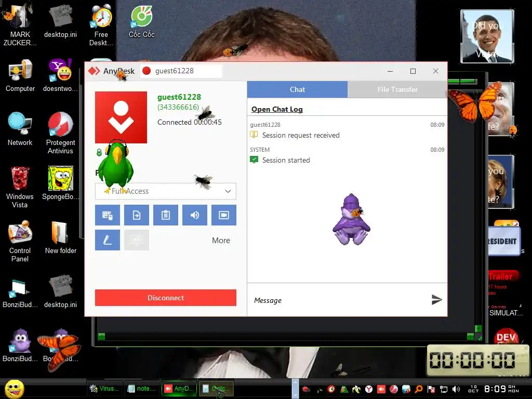532x399 pixels.
Task: Click the smiley face Start button
Action: (14, 389)
